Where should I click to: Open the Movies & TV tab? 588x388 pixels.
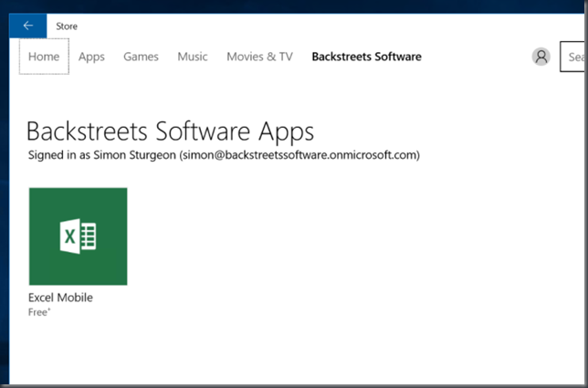click(x=259, y=57)
